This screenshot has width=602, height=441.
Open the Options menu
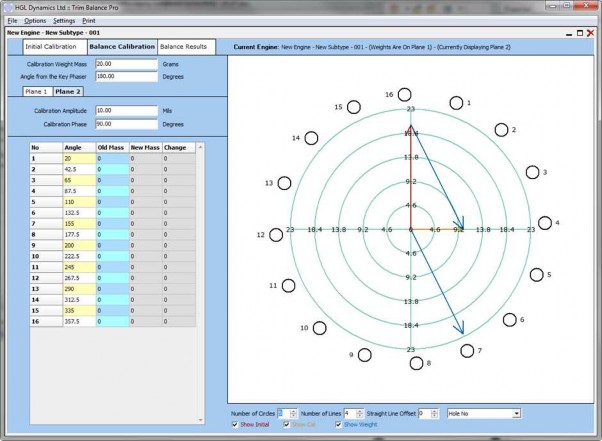tap(35, 20)
